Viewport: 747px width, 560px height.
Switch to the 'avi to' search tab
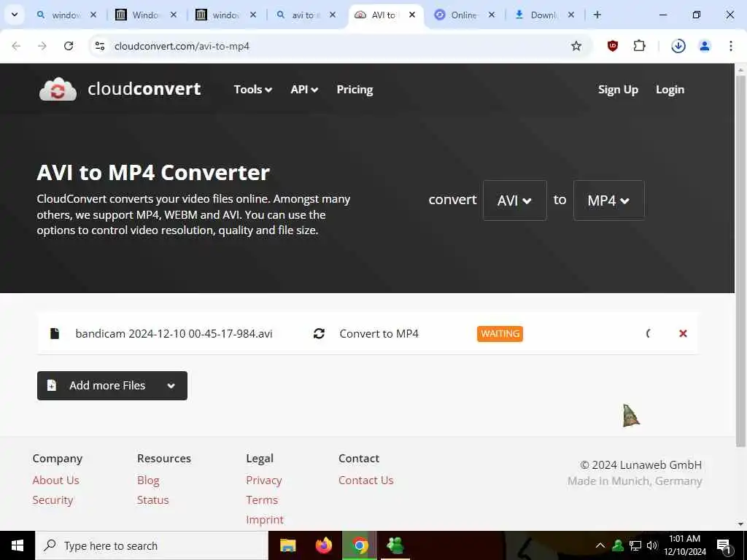tap(305, 15)
